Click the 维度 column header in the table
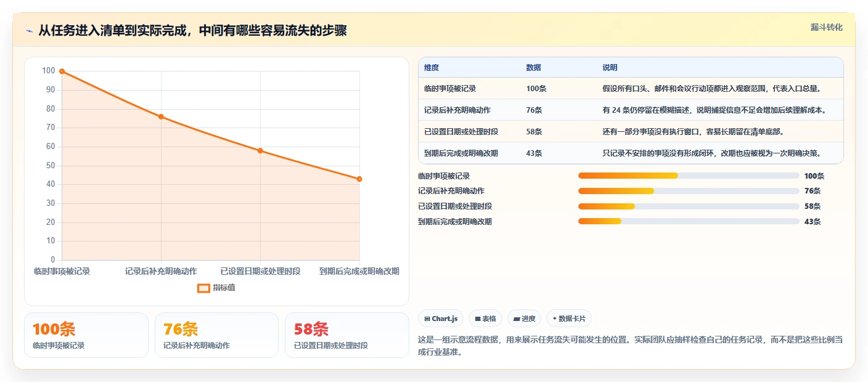 click(x=432, y=68)
